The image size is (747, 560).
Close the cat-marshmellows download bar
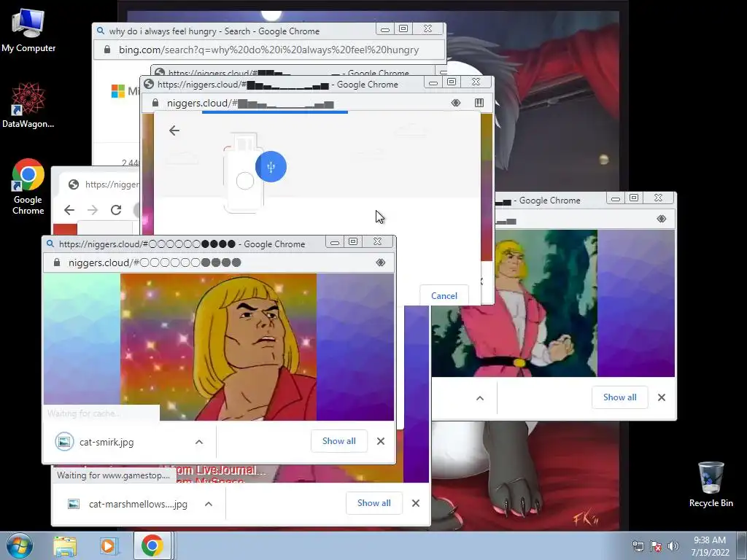415,503
